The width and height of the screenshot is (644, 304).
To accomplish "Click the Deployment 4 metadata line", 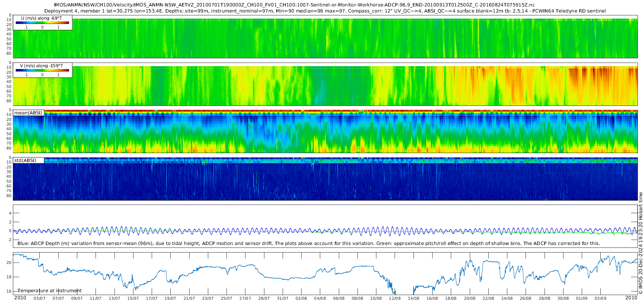I will pyautogui.click(x=325, y=11).
